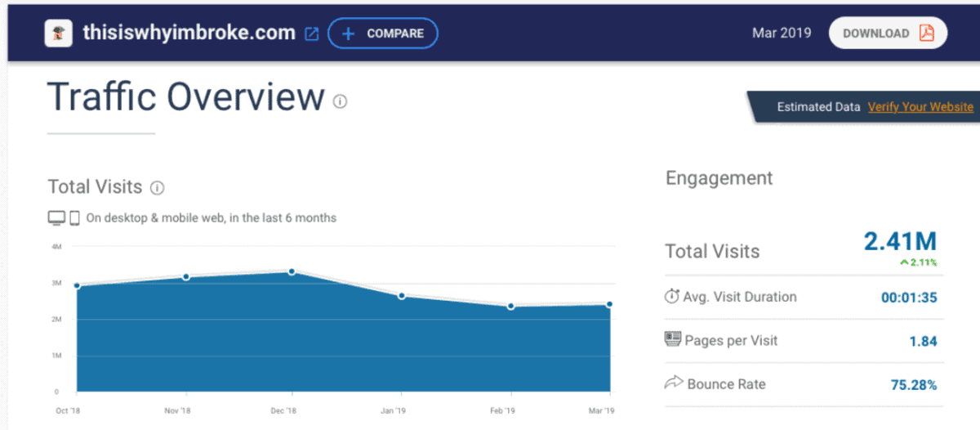This screenshot has height=430, width=980.
Task: Click the Avg. Visit Duration clock icon
Action: coord(672,297)
